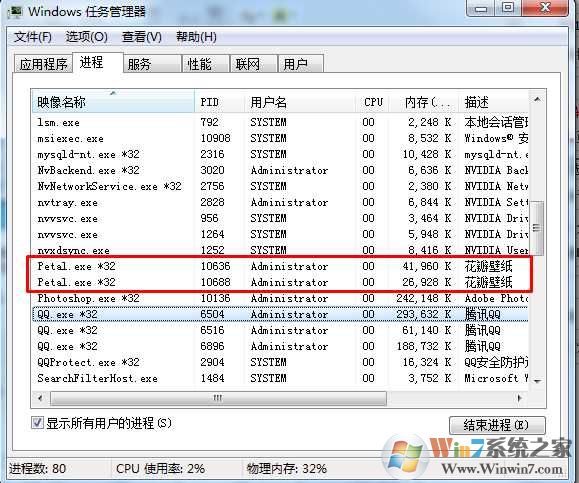Switch to the 联网 tab

253,64
